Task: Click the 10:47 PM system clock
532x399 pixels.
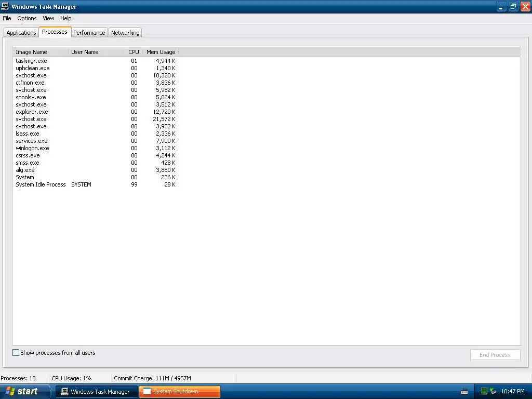Action: (513, 391)
